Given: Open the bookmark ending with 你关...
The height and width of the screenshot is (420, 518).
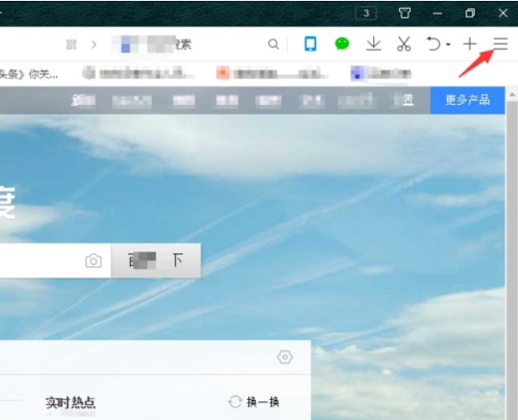Looking at the screenshot, I should (29, 74).
